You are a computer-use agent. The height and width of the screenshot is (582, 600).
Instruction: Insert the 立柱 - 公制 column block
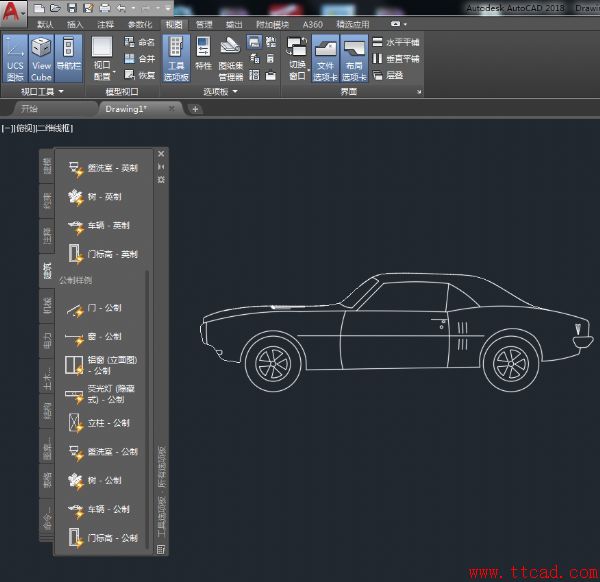(99, 423)
